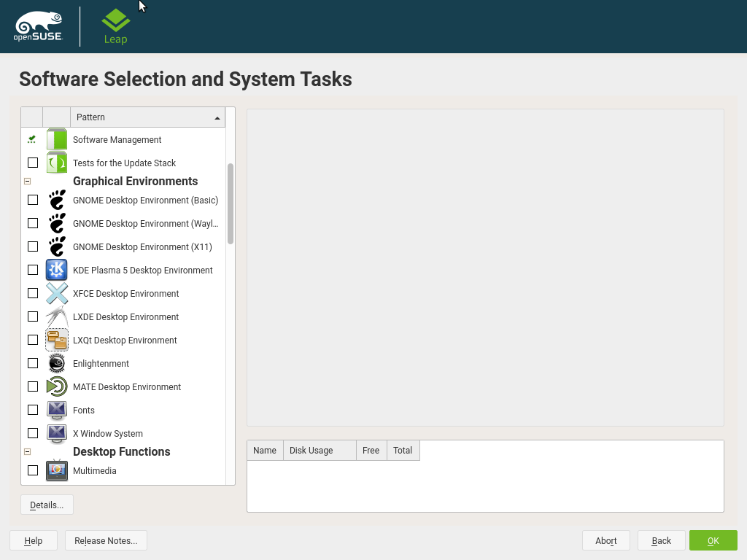Image resolution: width=747 pixels, height=560 pixels.
Task: Select the Fonts row label
Action: pyautogui.click(x=84, y=410)
